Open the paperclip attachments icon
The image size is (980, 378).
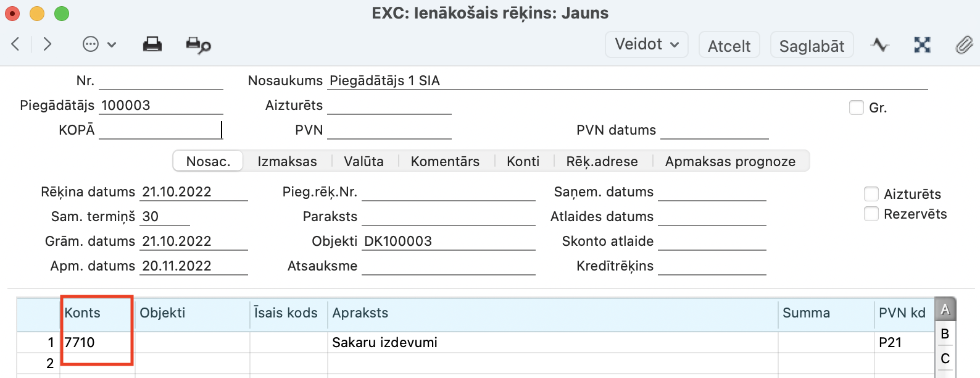click(x=963, y=45)
